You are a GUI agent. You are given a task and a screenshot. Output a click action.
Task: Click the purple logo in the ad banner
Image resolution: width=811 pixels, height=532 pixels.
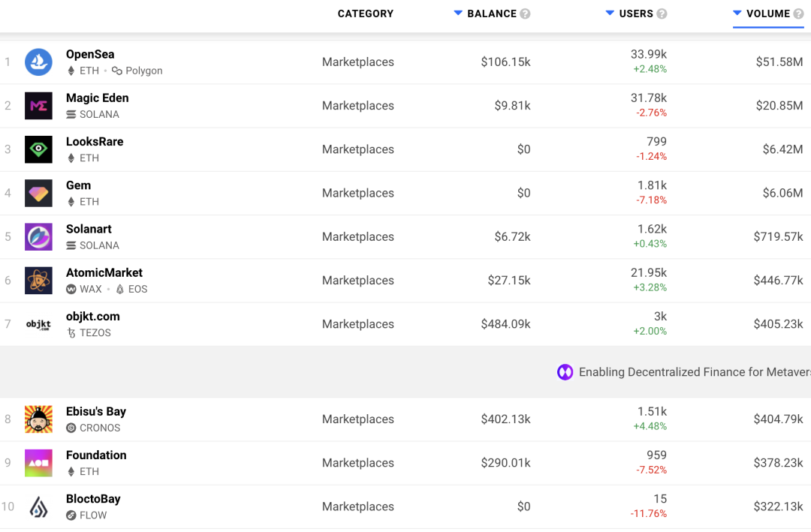[x=565, y=372]
